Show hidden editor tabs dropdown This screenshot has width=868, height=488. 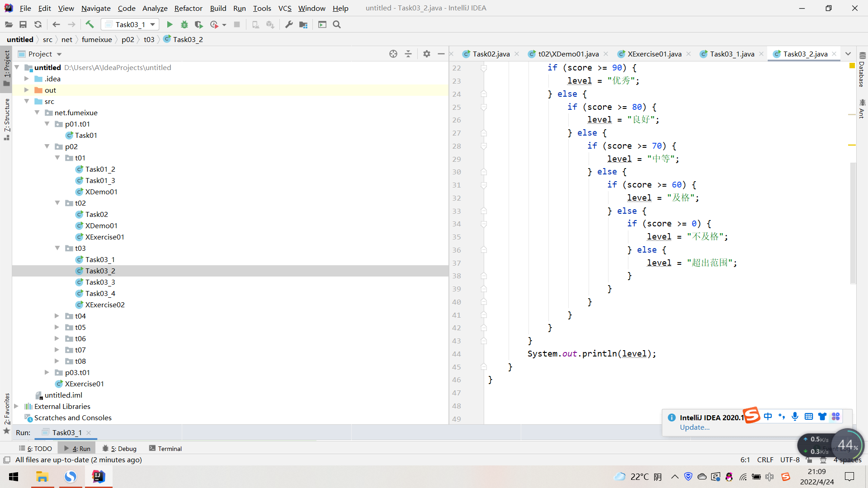(x=848, y=54)
